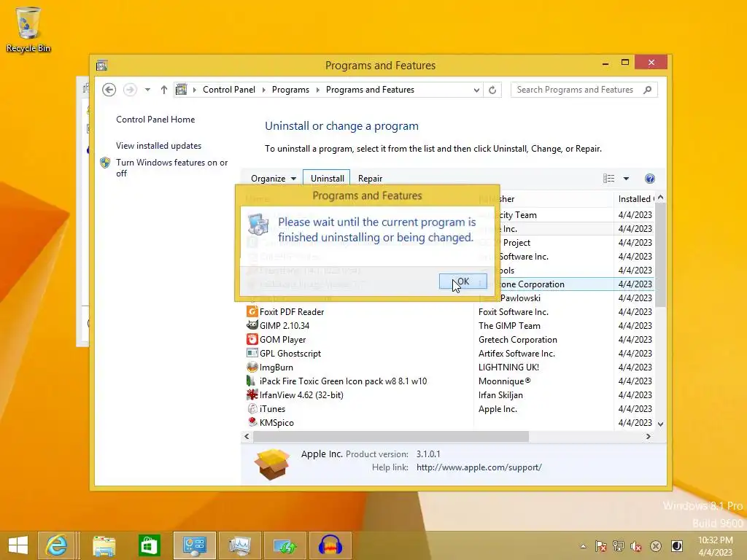This screenshot has height=560, width=747.
Task: Click OK in the please-wait dialog
Action: [462, 281]
